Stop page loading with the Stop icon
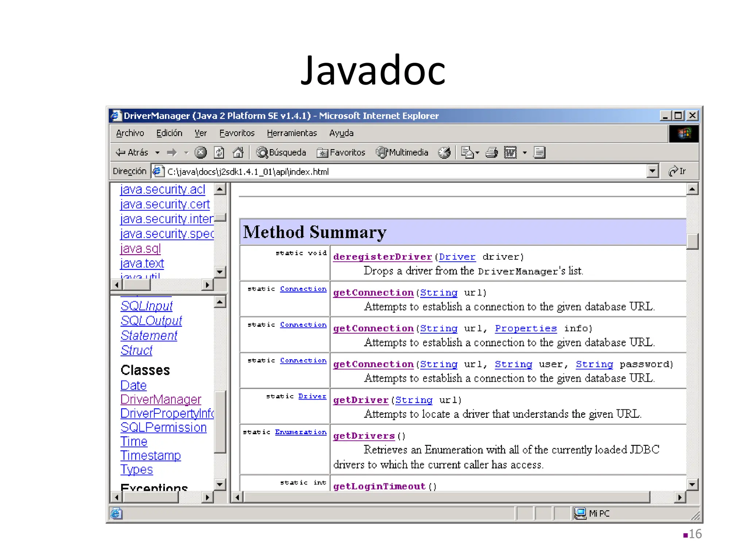 coord(200,152)
